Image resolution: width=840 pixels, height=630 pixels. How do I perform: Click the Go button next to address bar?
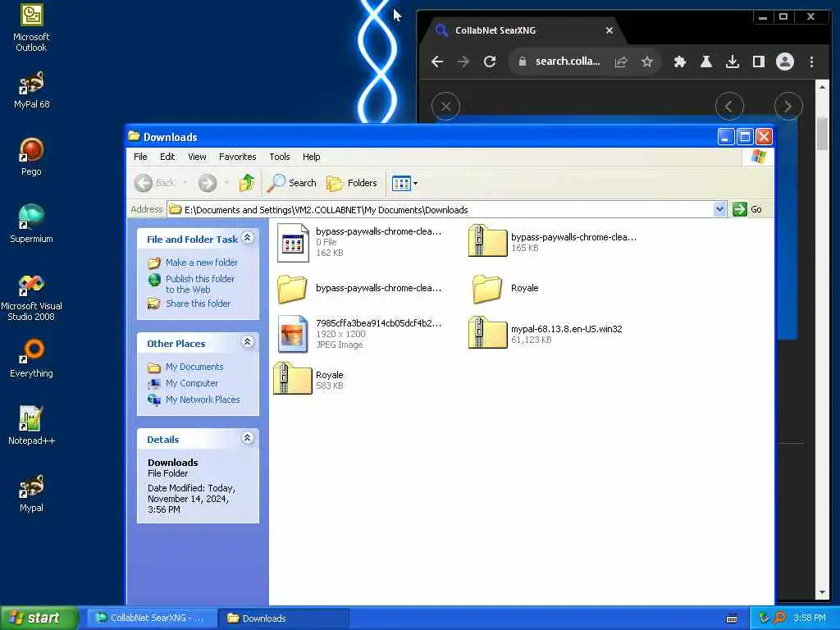[747, 209]
